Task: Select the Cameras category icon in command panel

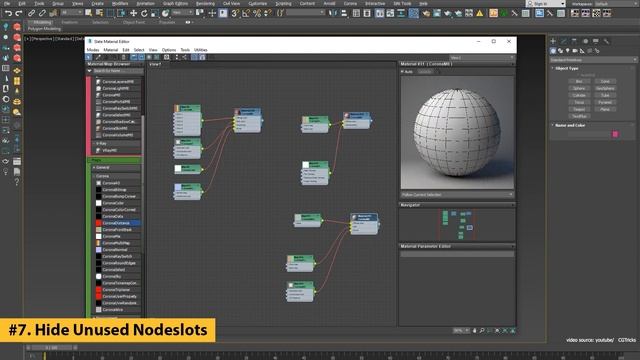Action: [575, 51]
